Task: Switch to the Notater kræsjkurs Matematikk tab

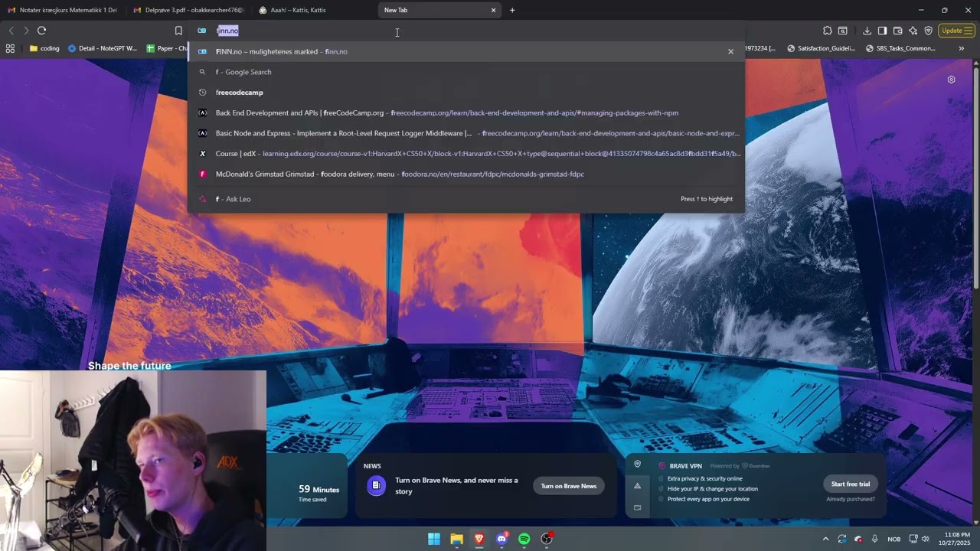Action: pyautogui.click(x=63, y=10)
